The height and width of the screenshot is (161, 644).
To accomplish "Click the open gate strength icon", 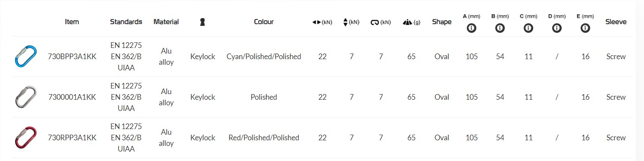I will pos(375,22).
